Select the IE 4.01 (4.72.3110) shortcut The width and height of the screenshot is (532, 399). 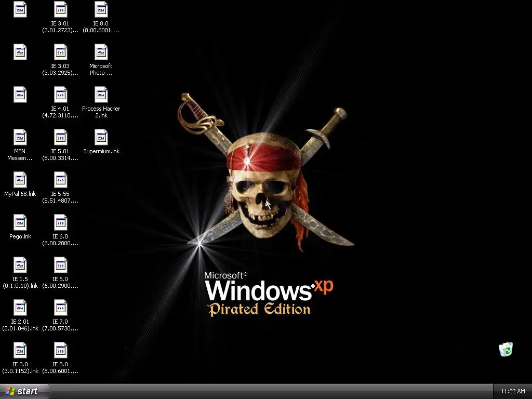60,95
